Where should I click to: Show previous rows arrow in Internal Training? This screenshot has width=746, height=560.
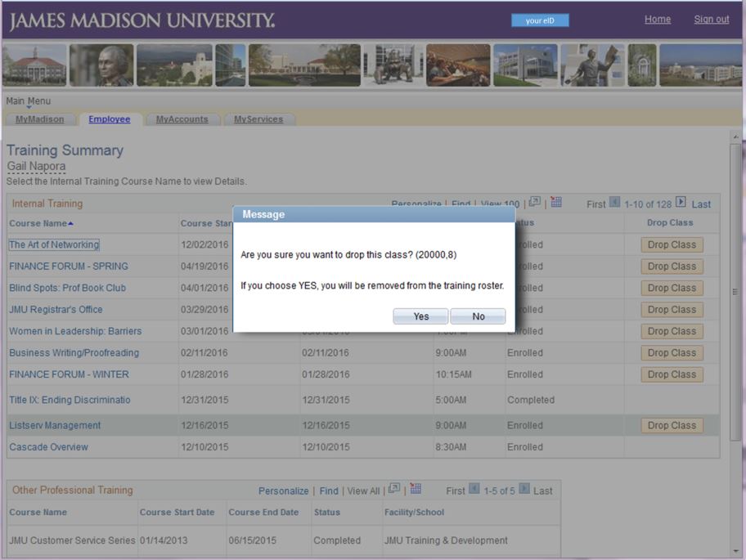[614, 202]
